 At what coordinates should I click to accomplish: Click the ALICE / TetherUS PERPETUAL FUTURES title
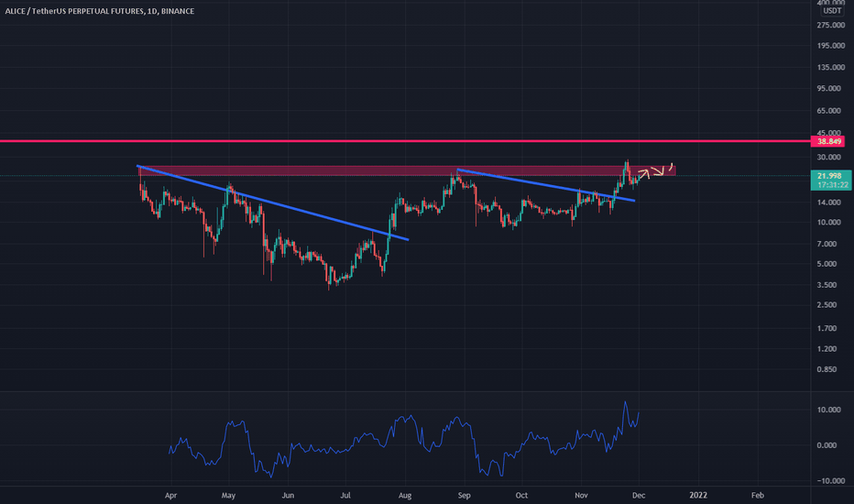point(100,11)
